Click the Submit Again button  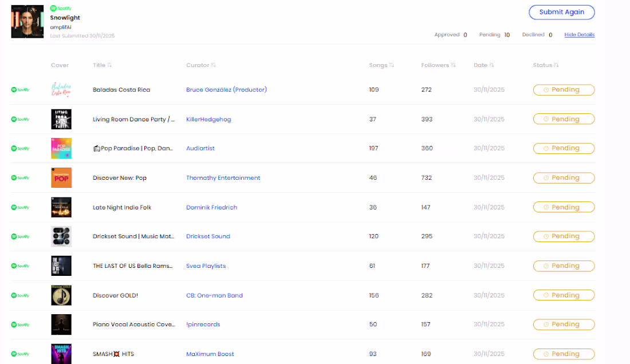(562, 12)
